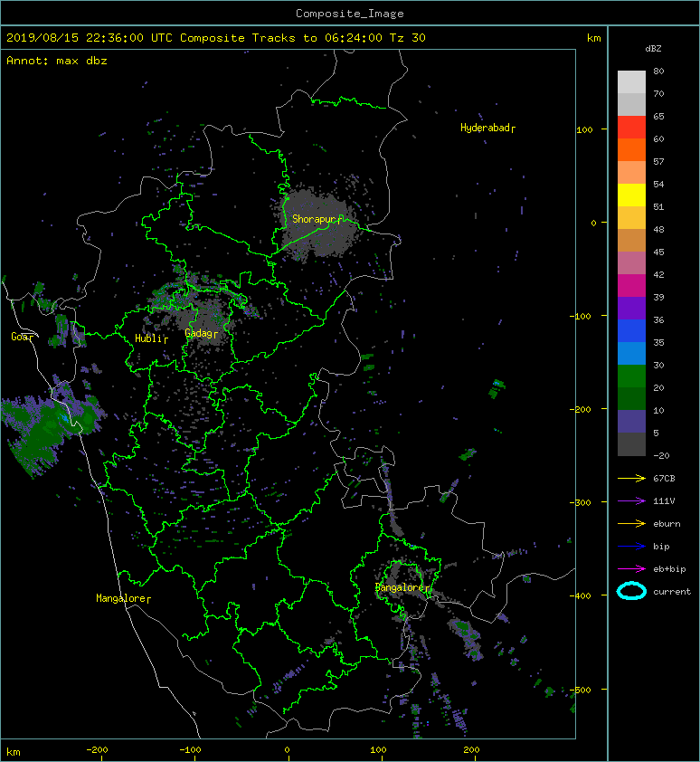The image size is (700, 762).
Task: Click the light blue 30-35 dBZ swatch
Action: 631,354
